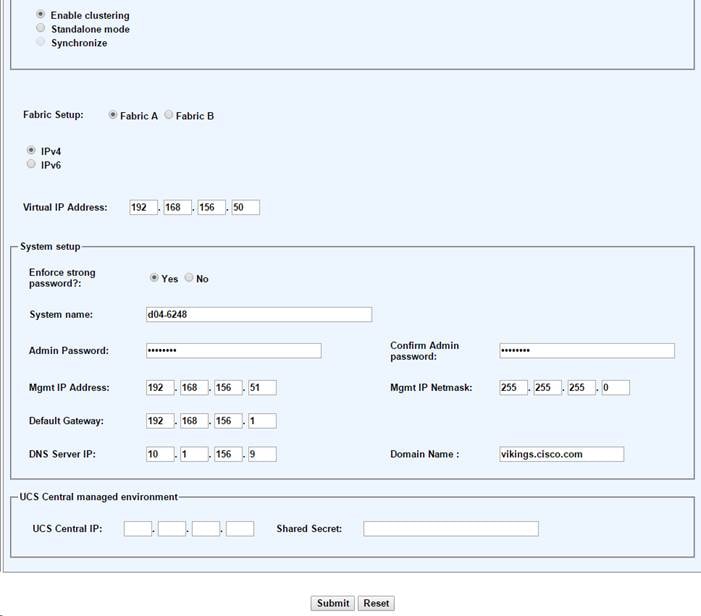Screen dimensions: 701x616
Task: Click Mgmt IP Netmask second octet field
Action: point(548,388)
